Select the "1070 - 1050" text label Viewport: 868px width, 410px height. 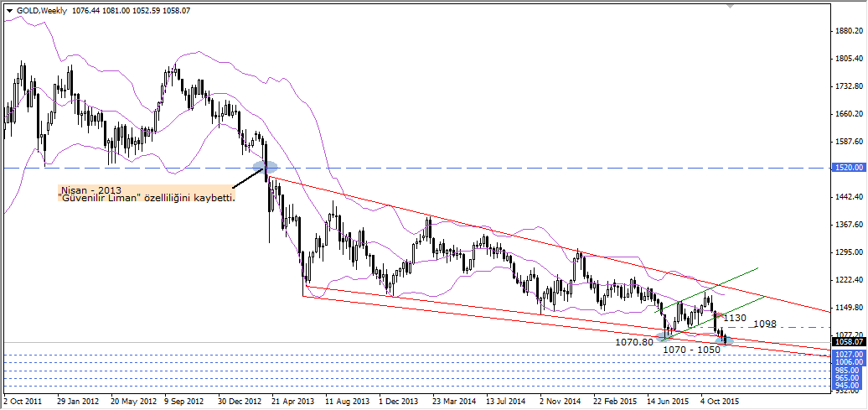click(691, 349)
